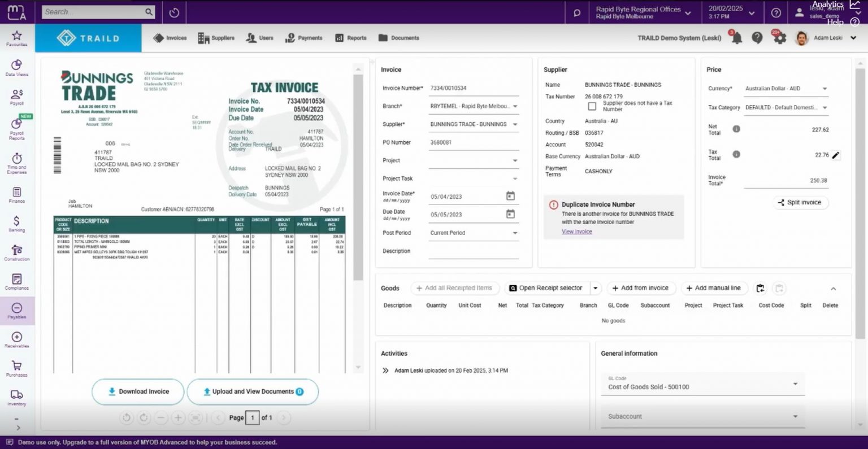Open the Construction module

pyautogui.click(x=17, y=252)
